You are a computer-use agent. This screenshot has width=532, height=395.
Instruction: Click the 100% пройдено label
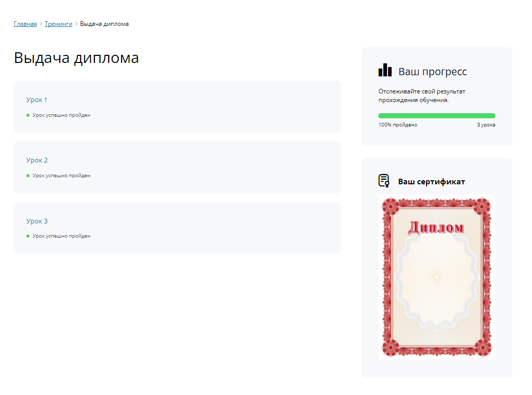398,125
